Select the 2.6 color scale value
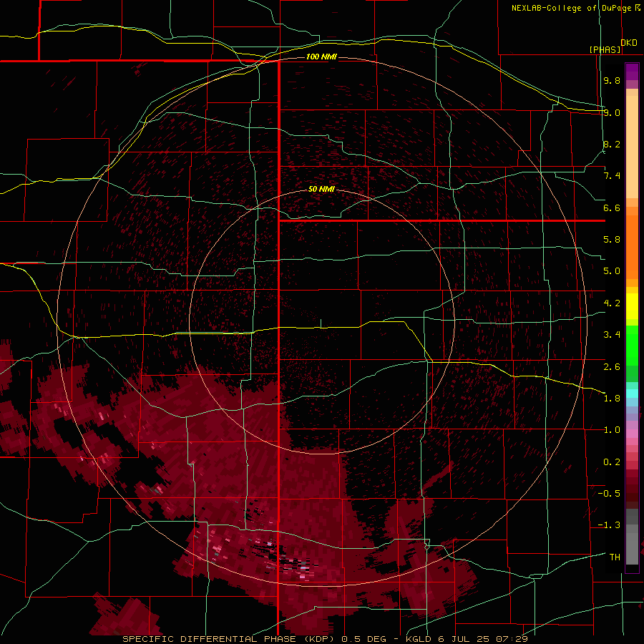Viewport: 644px width, 644px height. (612, 367)
